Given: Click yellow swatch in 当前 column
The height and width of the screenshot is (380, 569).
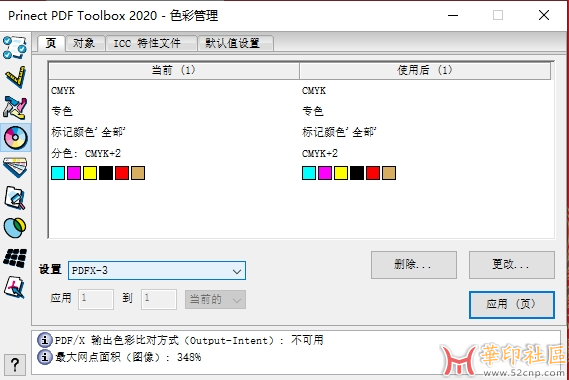Looking at the screenshot, I should coord(90,173).
